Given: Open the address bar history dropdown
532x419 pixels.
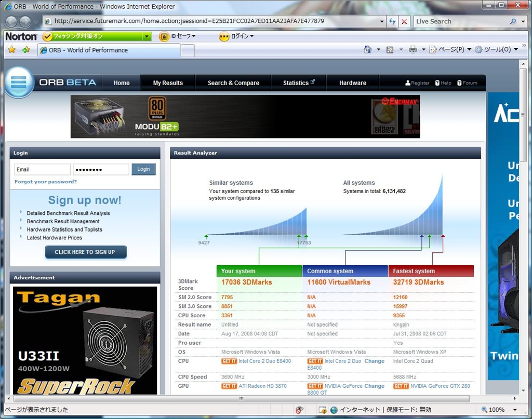Looking at the screenshot, I should pyautogui.click(x=382, y=21).
